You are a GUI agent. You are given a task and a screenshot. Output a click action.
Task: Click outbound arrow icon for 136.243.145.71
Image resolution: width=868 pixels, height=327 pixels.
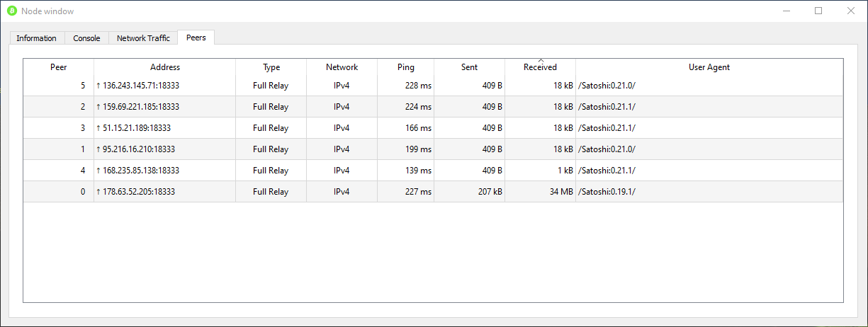pos(98,86)
